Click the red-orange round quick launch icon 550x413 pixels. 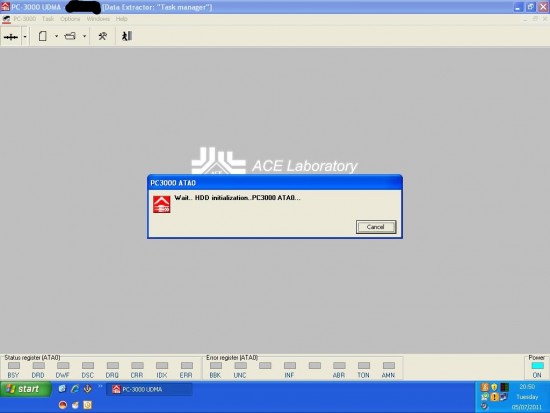tap(62, 405)
